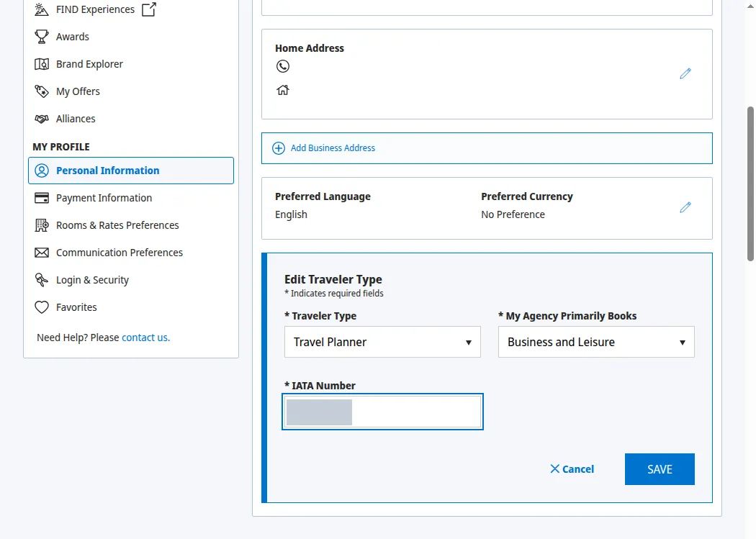Click the Home Address heading
The width and height of the screenshot is (756, 539).
click(x=310, y=48)
